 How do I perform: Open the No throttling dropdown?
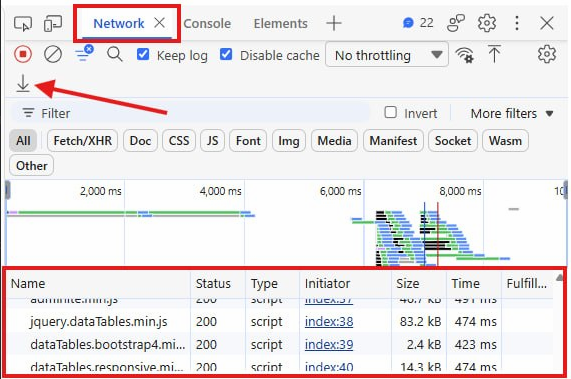(x=387, y=55)
